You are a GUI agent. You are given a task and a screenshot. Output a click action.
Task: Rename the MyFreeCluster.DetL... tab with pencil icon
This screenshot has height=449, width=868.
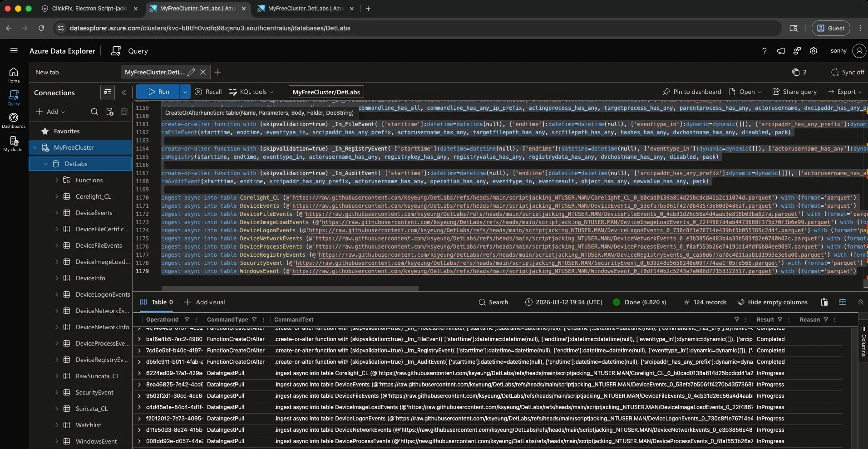point(192,72)
